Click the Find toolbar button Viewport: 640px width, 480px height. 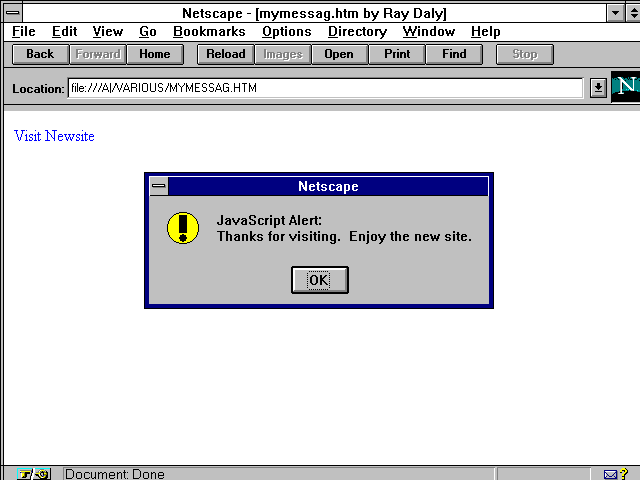tap(454, 54)
